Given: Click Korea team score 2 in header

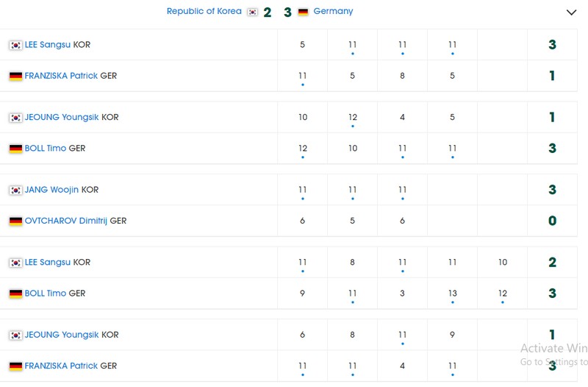Looking at the screenshot, I should (268, 13).
